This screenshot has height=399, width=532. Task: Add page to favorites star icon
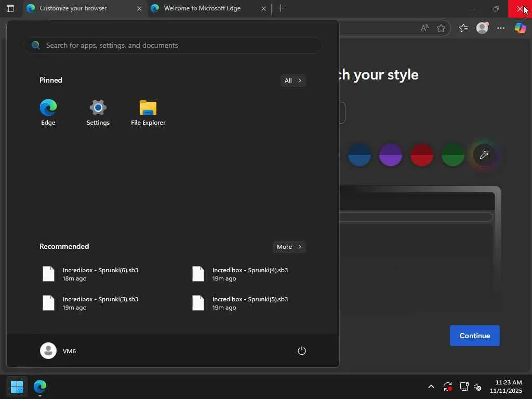click(x=441, y=28)
